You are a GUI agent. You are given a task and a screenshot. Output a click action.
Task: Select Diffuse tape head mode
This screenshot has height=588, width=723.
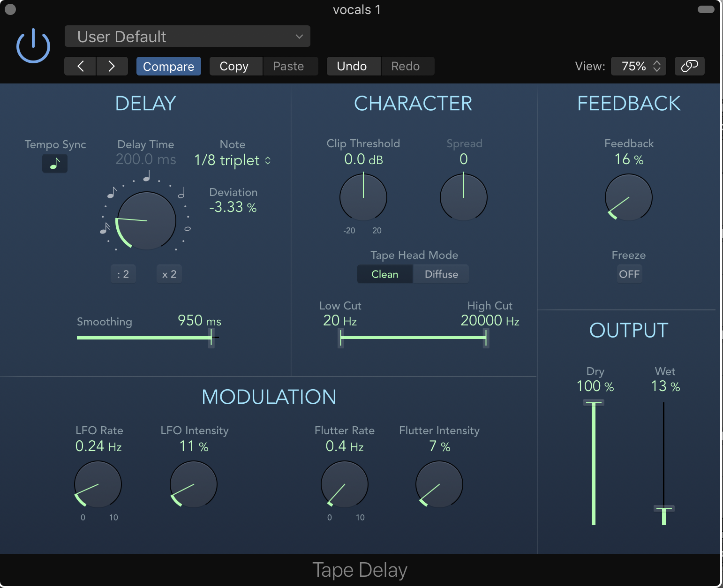coord(441,274)
